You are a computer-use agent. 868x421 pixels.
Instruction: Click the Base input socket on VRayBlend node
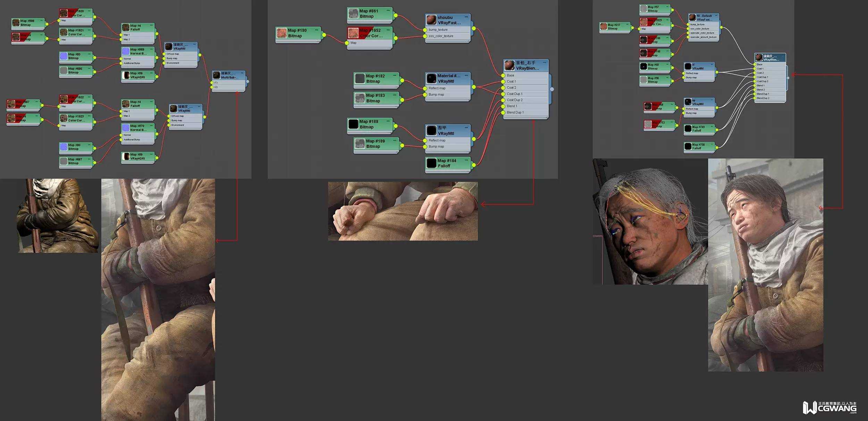click(x=503, y=75)
